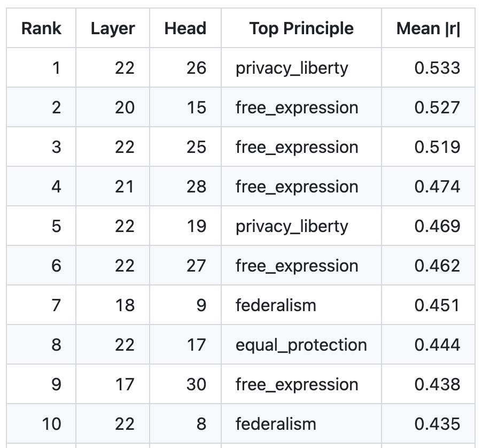Click the Mean |r| column header
Image resolution: width=482 pixels, height=448 pixels.
tap(428, 28)
